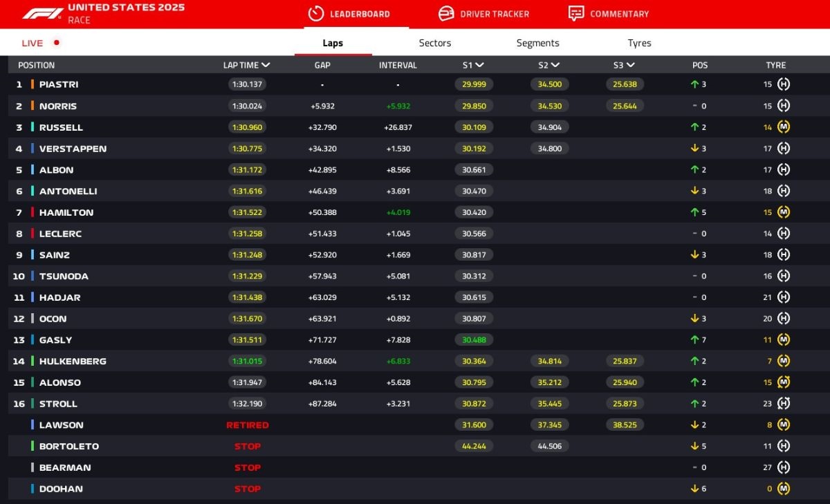
Task: Switch to the Tyres tab
Action: click(x=639, y=43)
